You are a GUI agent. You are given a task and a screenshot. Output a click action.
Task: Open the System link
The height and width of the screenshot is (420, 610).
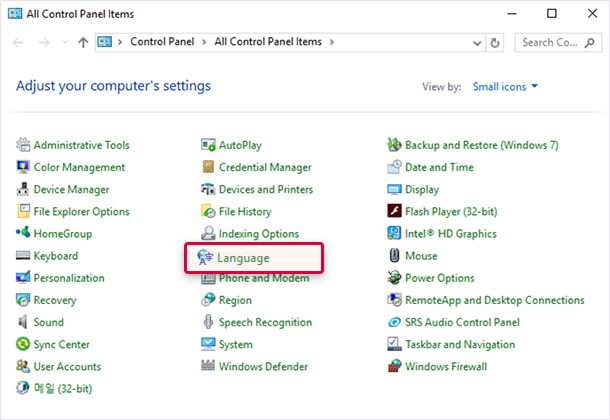click(236, 345)
